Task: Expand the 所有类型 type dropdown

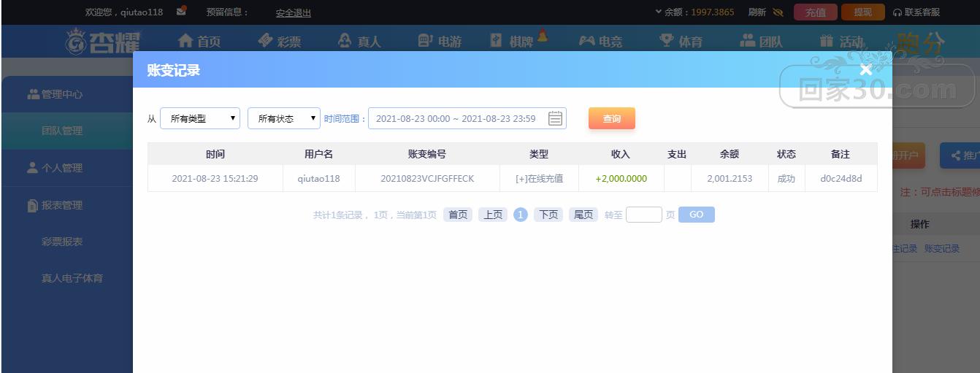Action: click(x=199, y=118)
